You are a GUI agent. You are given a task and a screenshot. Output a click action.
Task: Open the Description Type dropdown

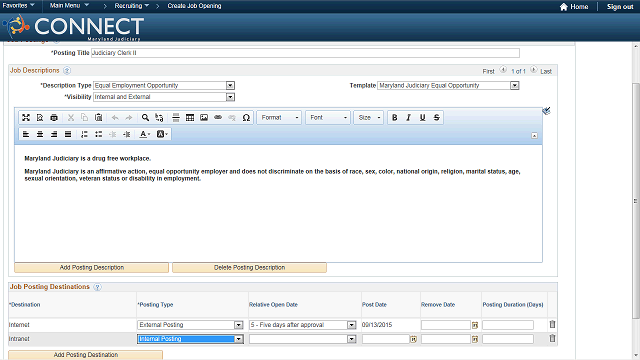[x=164, y=85]
